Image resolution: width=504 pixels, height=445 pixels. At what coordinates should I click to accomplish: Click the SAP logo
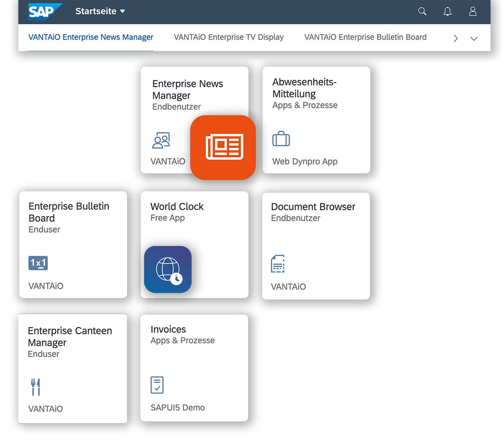point(45,11)
